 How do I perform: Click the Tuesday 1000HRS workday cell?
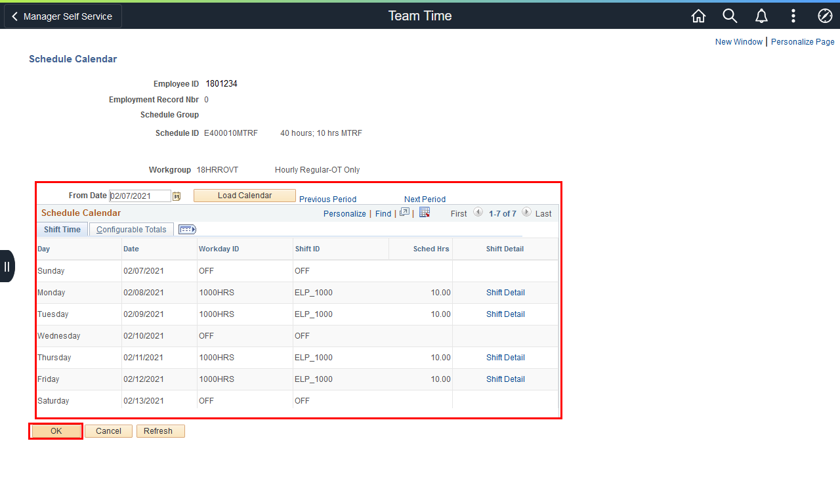pyautogui.click(x=216, y=314)
